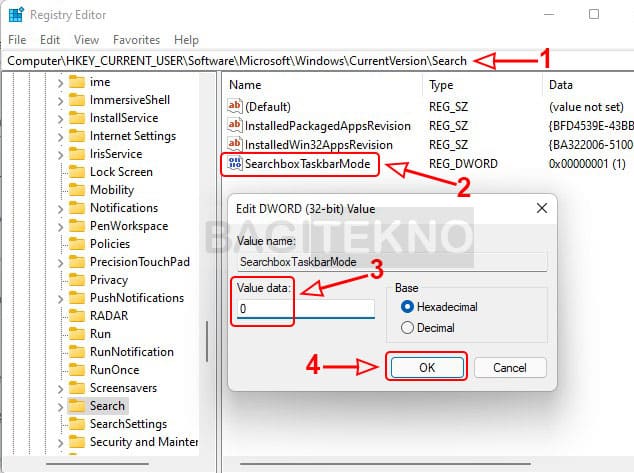Click the tree pane vertical scrollbar

[x=207, y=341]
